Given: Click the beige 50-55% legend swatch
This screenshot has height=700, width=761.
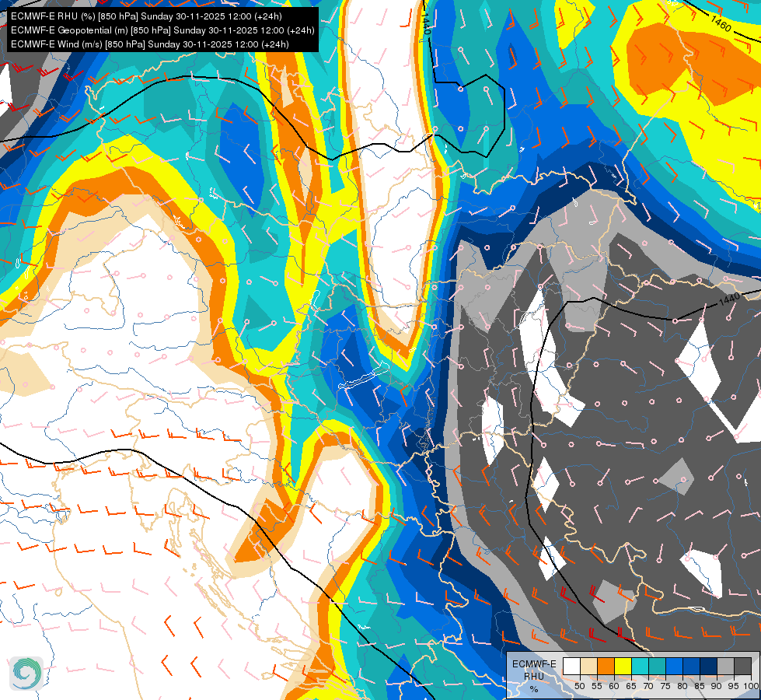Looking at the screenshot, I should [x=588, y=666].
